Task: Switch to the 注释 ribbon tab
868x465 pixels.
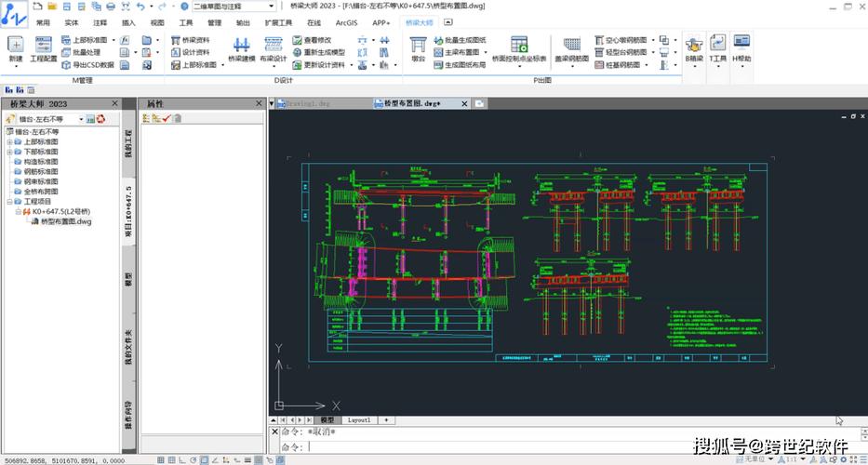Action: pos(100,22)
